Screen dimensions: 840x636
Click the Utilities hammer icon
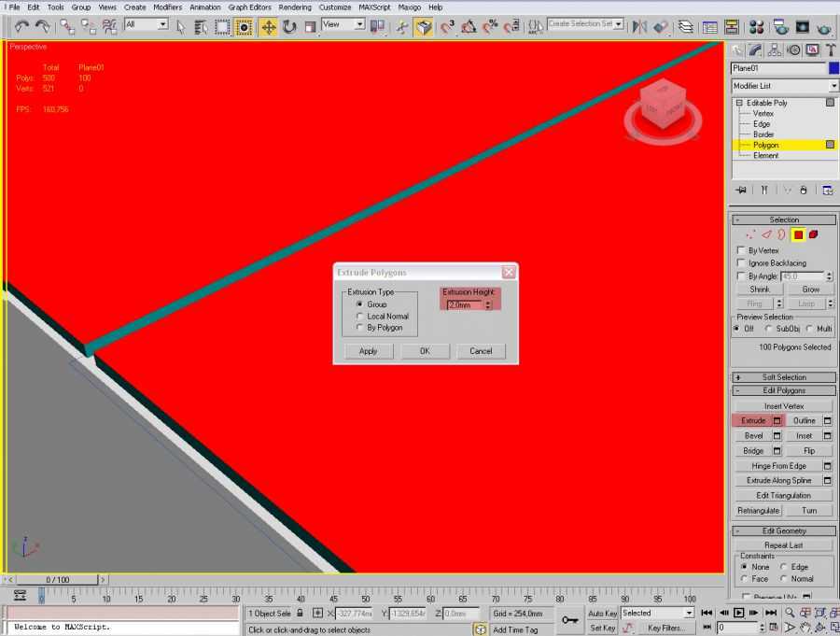[x=829, y=50]
